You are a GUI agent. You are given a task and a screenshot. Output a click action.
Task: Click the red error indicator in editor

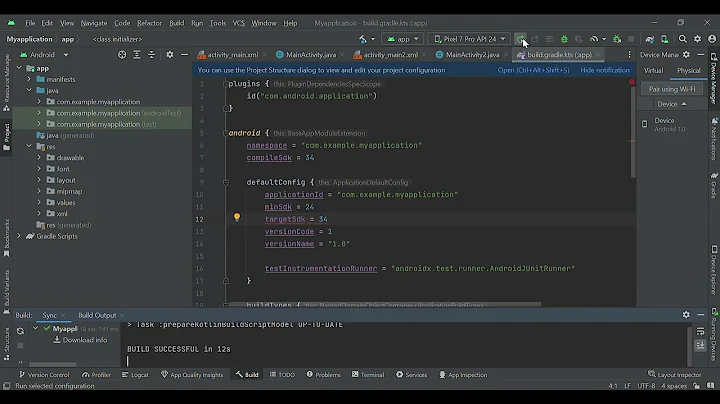pyautogui.click(x=632, y=82)
